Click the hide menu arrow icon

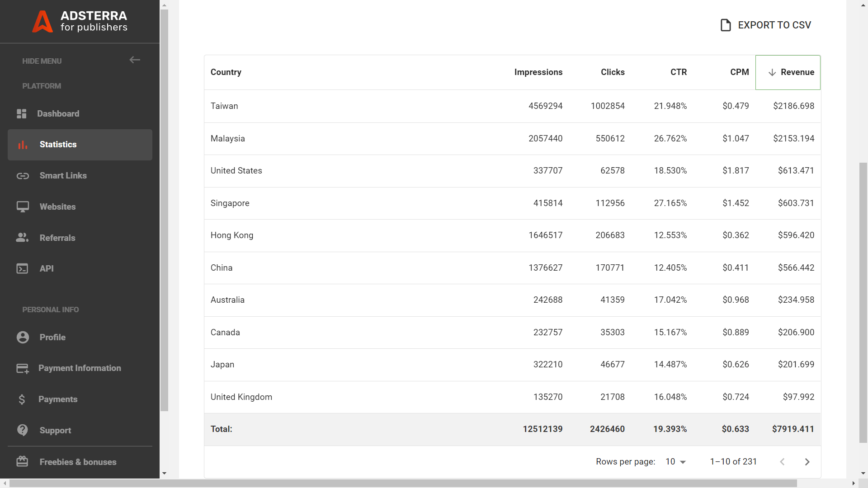135,60
